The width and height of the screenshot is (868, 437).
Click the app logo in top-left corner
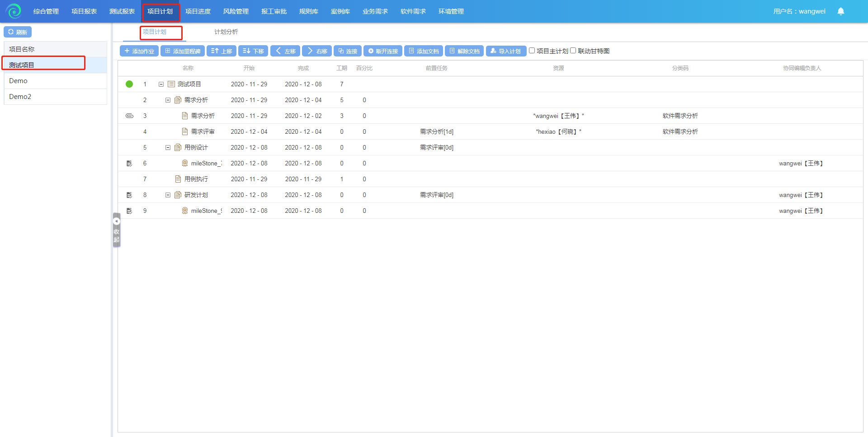pyautogui.click(x=14, y=11)
